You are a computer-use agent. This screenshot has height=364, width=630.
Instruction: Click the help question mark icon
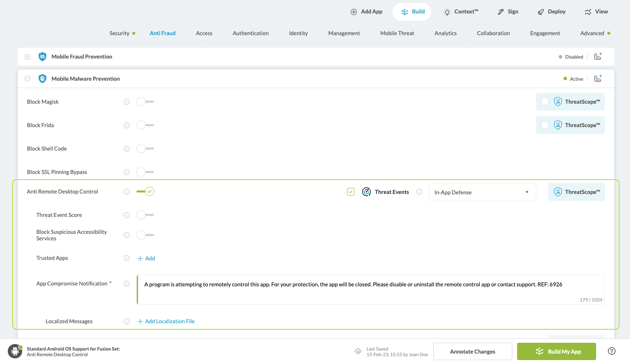tap(612, 351)
